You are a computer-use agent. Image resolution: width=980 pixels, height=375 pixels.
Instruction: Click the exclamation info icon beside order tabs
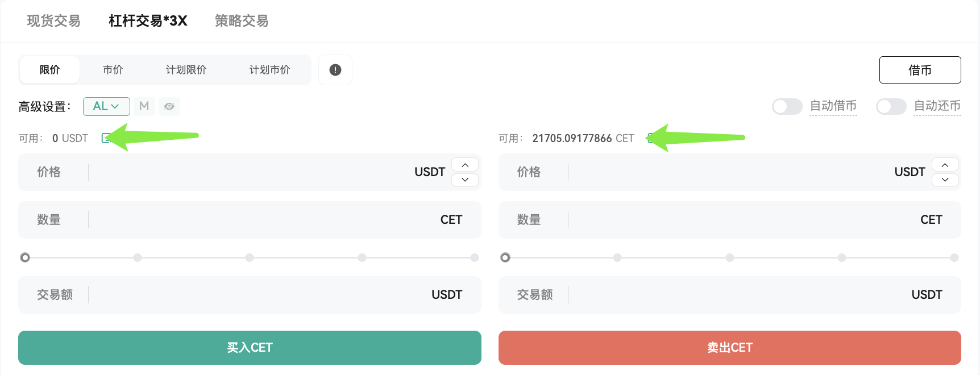(335, 69)
